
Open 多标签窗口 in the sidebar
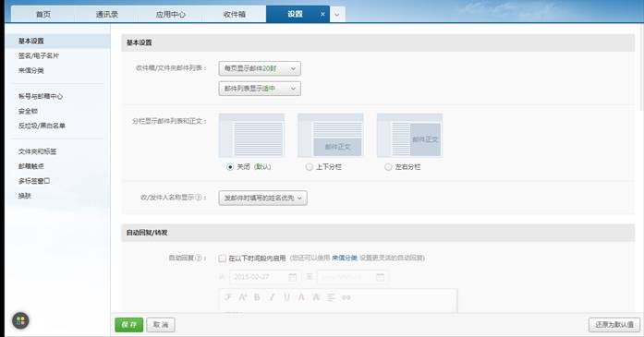click(34, 181)
